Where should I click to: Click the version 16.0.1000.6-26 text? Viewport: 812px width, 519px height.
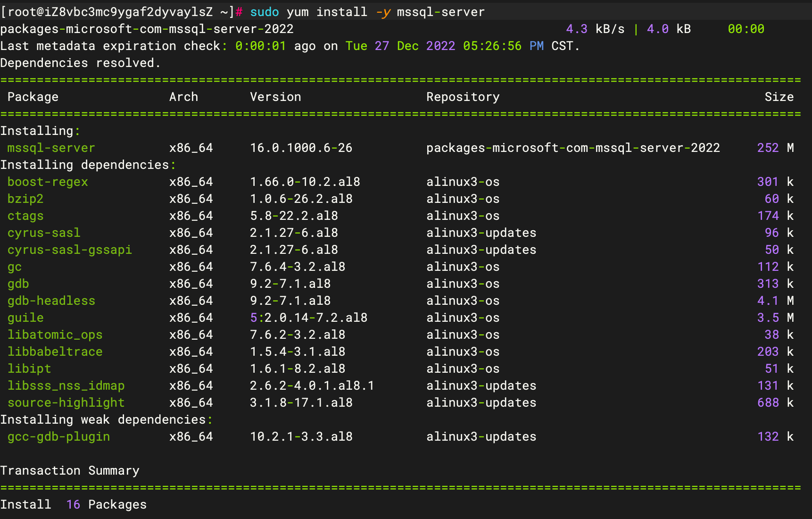pos(301,148)
